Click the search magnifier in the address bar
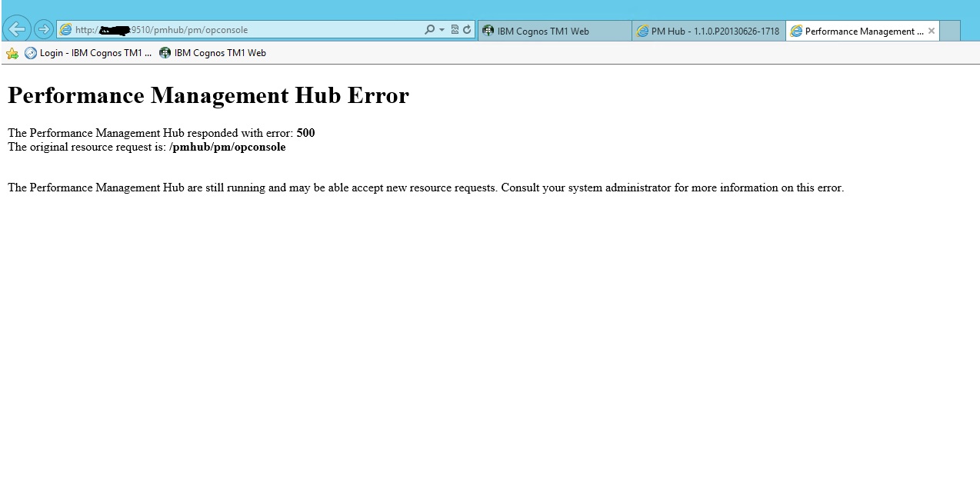980x498 pixels. tap(429, 30)
